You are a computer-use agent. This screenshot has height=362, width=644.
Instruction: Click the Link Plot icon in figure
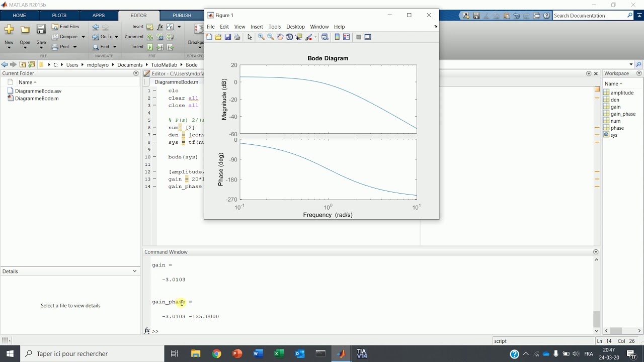click(x=325, y=37)
